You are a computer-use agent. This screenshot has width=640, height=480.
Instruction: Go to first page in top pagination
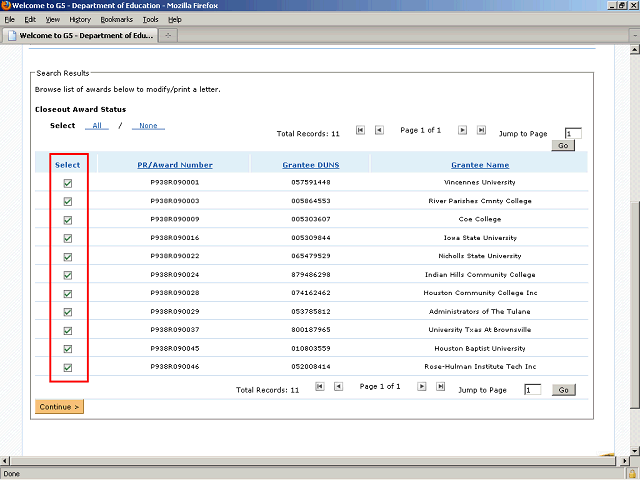361,130
